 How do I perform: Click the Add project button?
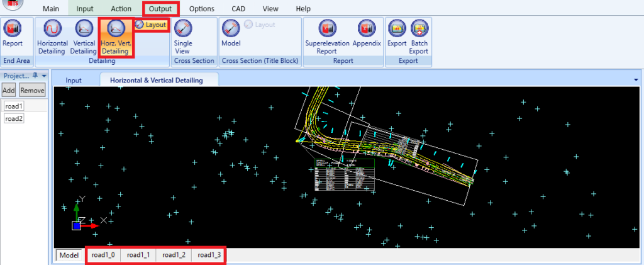point(9,91)
